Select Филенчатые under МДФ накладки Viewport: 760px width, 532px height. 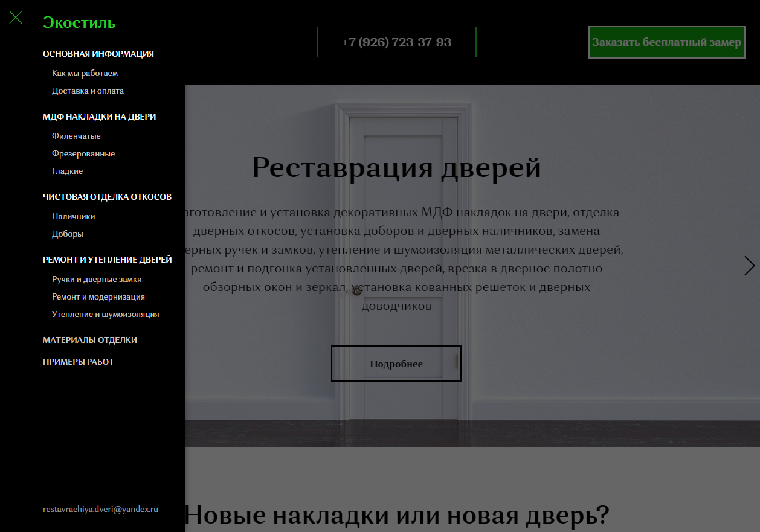76,136
